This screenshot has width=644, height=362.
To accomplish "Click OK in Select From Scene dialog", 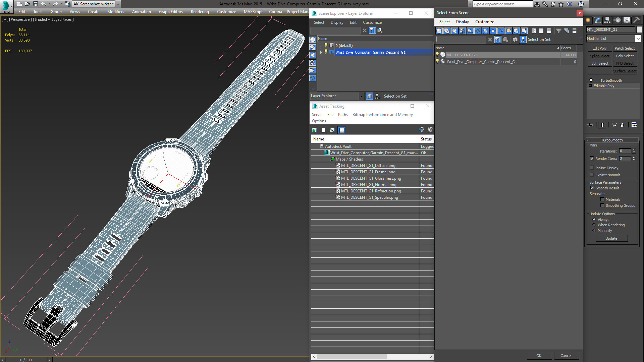I will point(539,356).
